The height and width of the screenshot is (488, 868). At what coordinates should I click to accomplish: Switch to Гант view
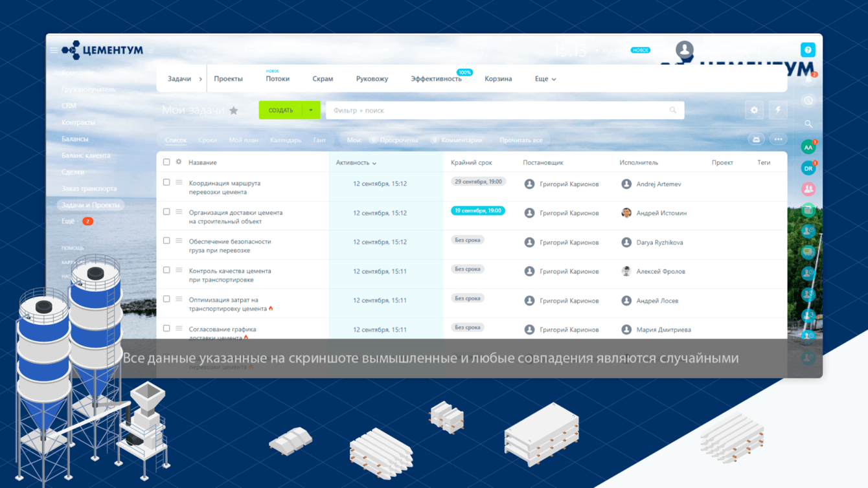pos(319,140)
